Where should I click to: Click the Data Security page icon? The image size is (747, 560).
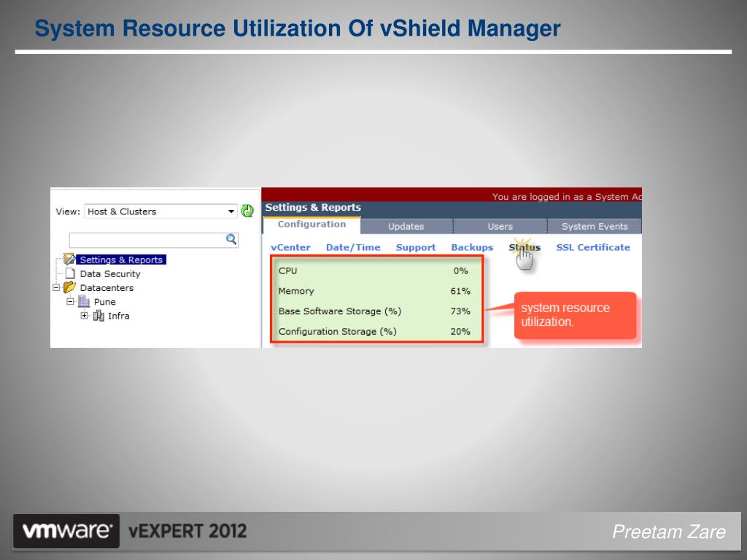click(70, 273)
